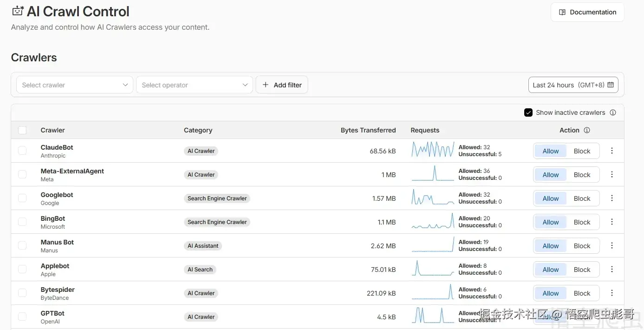Tick the select-all checkbox in table header
This screenshot has height=330, width=644.
(x=22, y=130)
